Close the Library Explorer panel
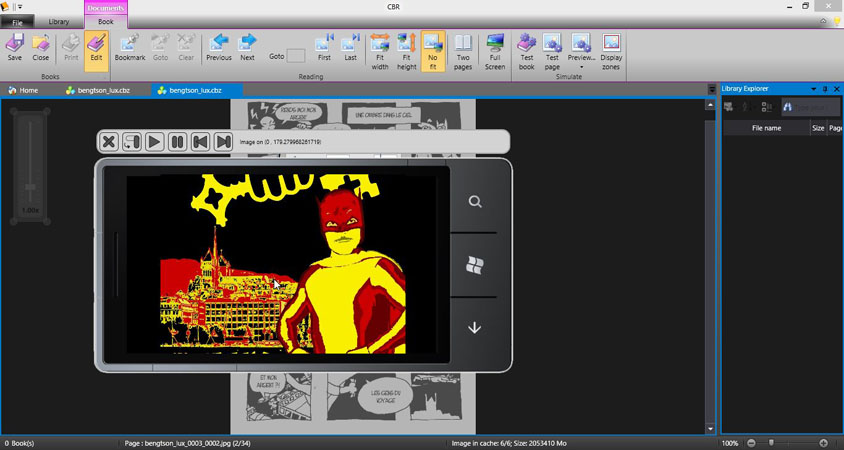 [836, 89]
